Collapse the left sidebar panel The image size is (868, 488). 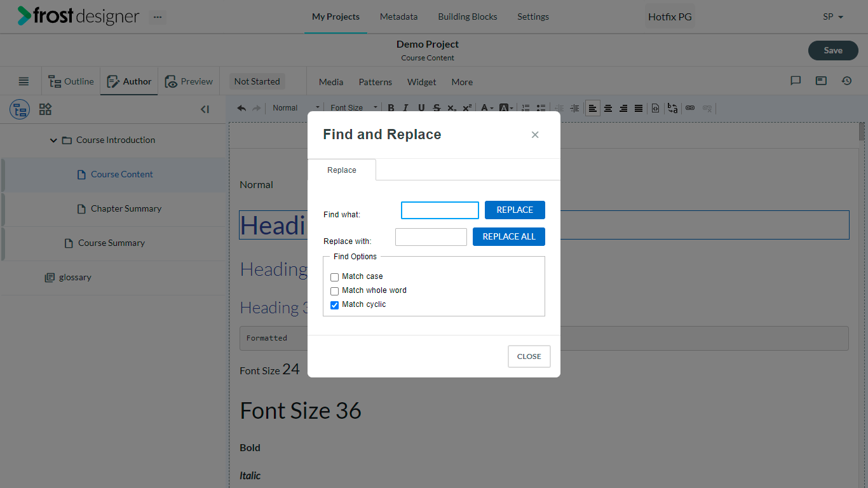pyautogui.click(x=205, y=109)
